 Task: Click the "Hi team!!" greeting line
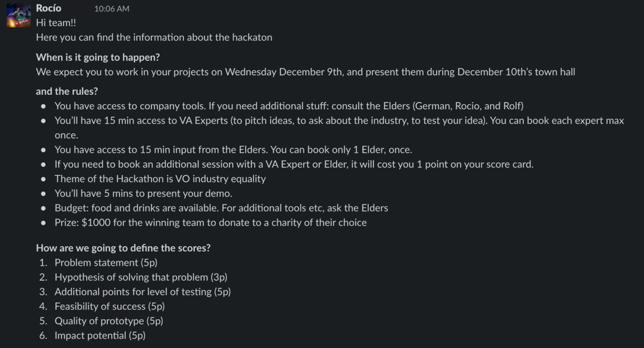(x=55, y=23)
